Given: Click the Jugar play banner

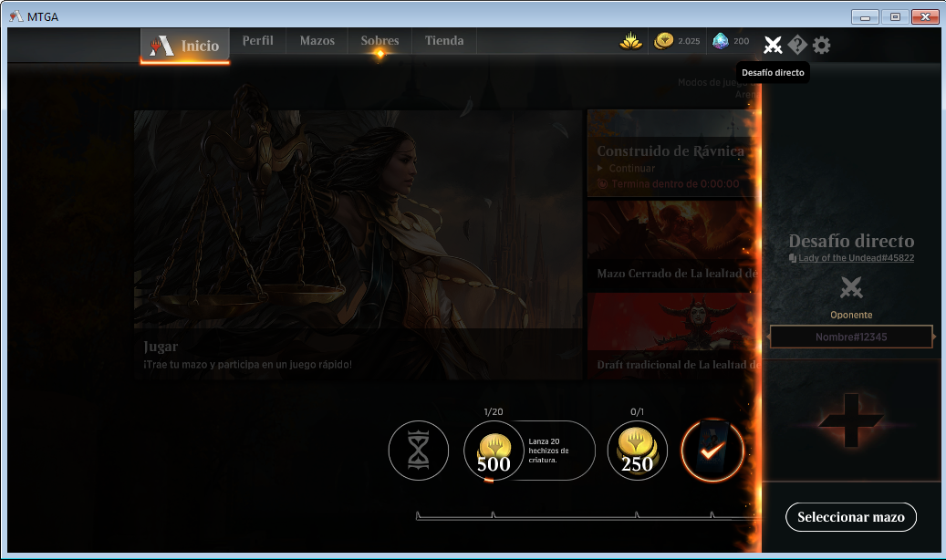Looking at the screenshot, I should [359, 244].
